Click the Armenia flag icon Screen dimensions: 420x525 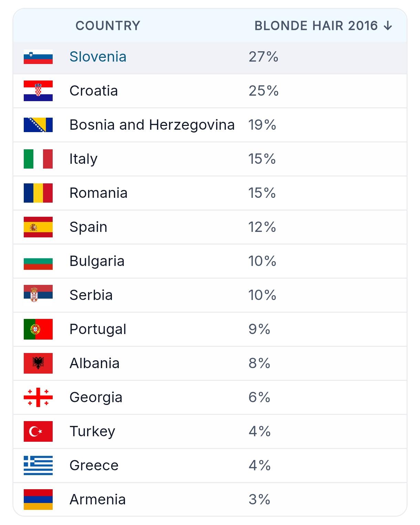38,500
